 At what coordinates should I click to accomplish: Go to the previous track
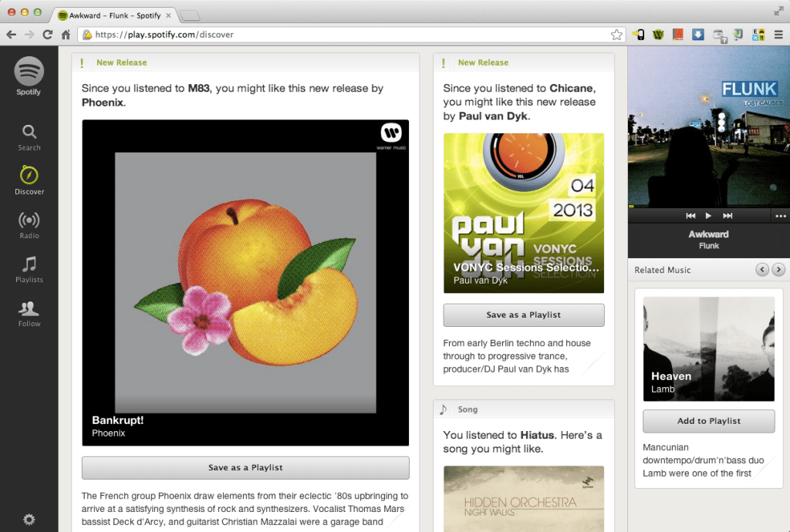pyautogui.click(x=690, y=216)
